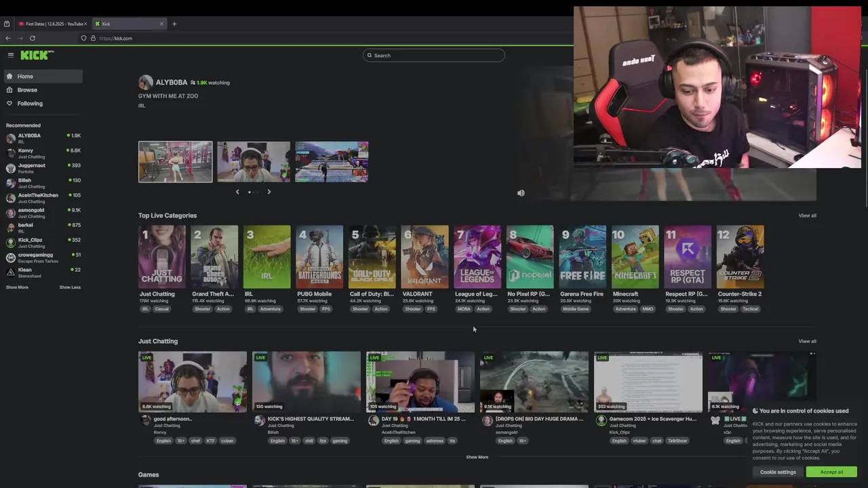Open KICK'S HIGHEST QUALITY STREAM thumbnail
This screenshot has height=488, width=868.
point(307,382)
